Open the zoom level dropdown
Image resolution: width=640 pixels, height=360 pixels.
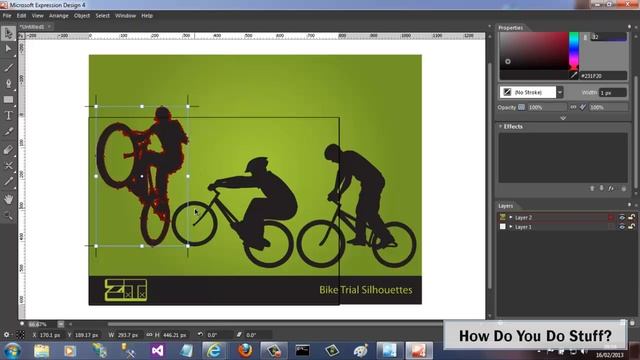(60, 324)
